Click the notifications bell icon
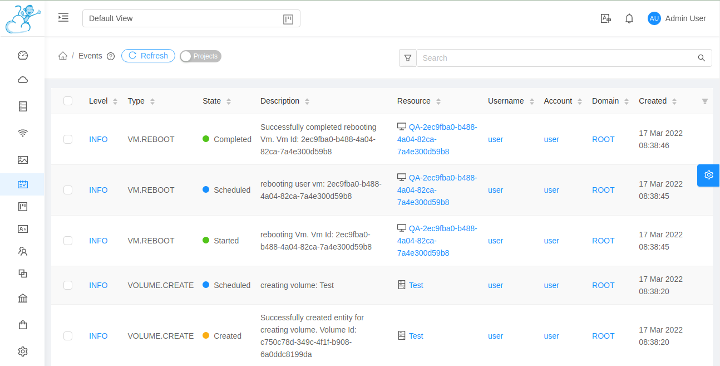Screen dimensions: 720x366 point(629,18)
